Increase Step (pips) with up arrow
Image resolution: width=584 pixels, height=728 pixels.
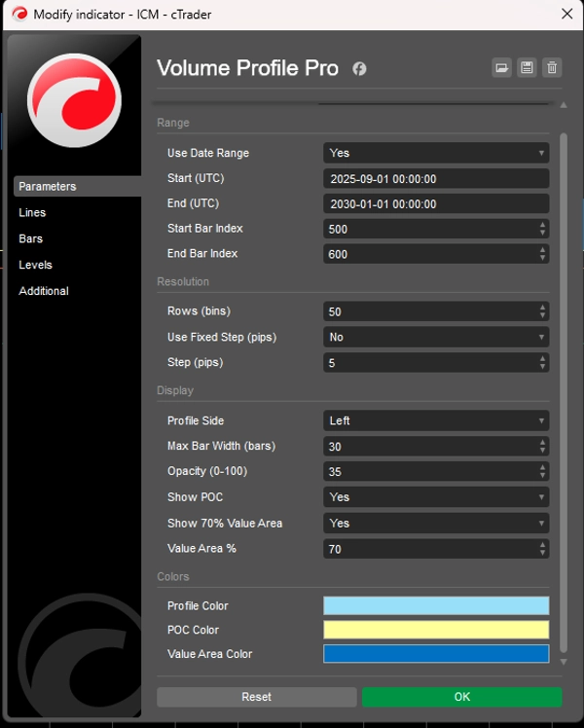(542, 358)
